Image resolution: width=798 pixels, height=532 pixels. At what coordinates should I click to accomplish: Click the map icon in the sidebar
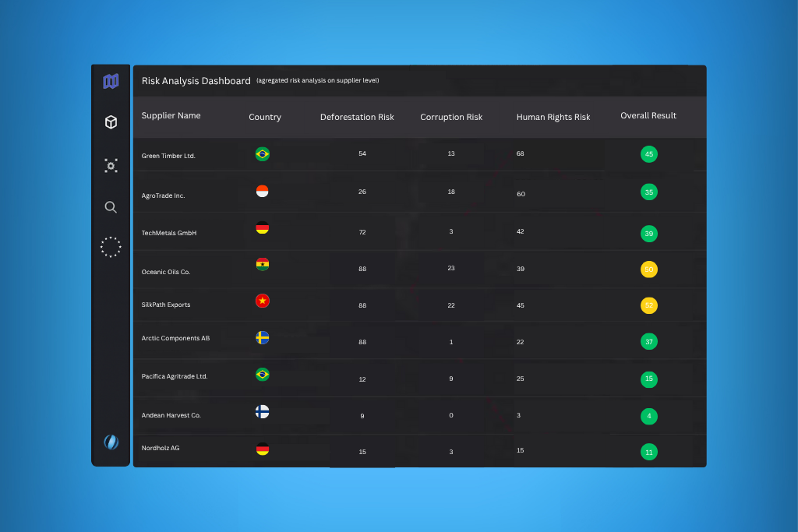click(111, 81)
